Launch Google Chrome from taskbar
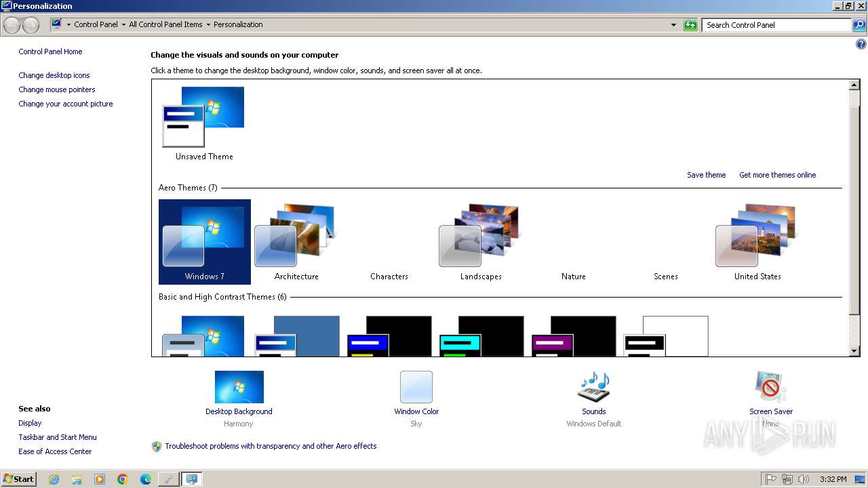868x488 pixels. 123,479
